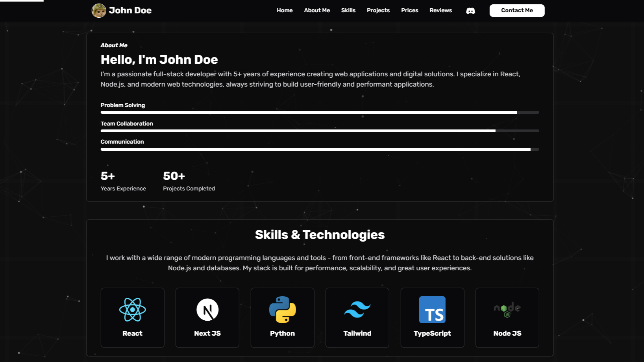
Task: Select the Tailwind wave icon
Action: point(357,310)
